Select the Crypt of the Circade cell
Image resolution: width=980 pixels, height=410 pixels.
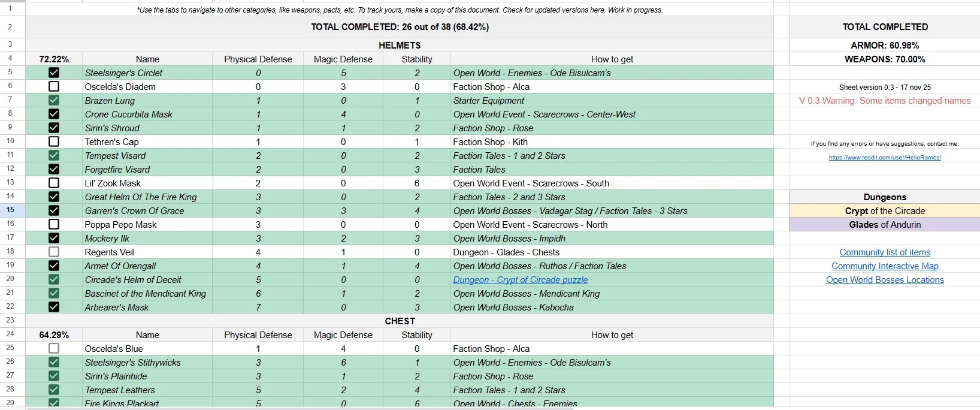[885, 211]
